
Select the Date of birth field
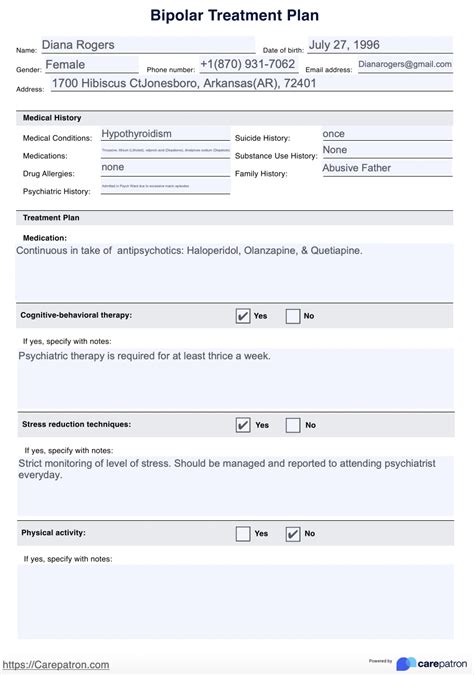[380, 45]
